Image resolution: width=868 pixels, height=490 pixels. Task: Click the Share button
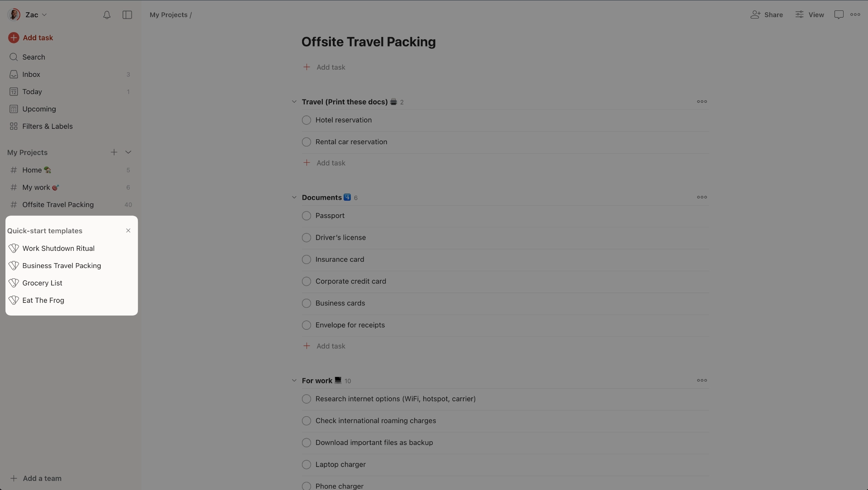[x=767, y=15]
